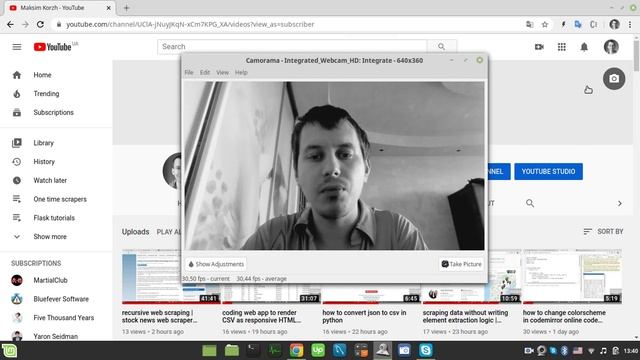Click the channel search magnifier icon
Viewport: 640px width, 360px height.
click(x=530, y=203)
